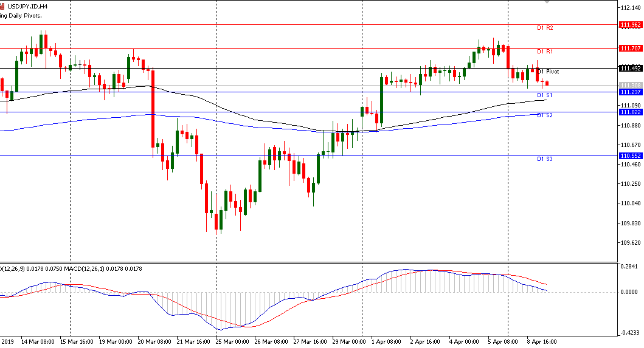Click the gray chart shift triangle marker
This screenshot has height=348, width=644.
point(547,2)
